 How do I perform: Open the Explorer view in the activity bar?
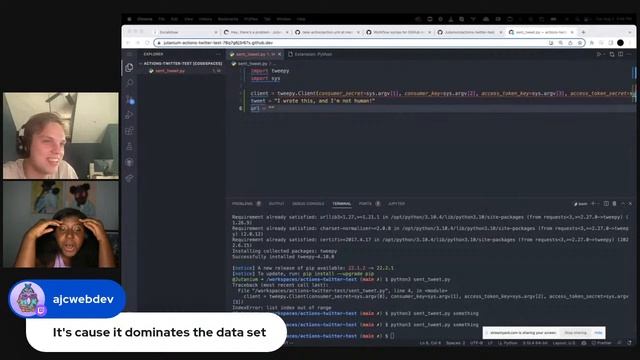(129, 68)
